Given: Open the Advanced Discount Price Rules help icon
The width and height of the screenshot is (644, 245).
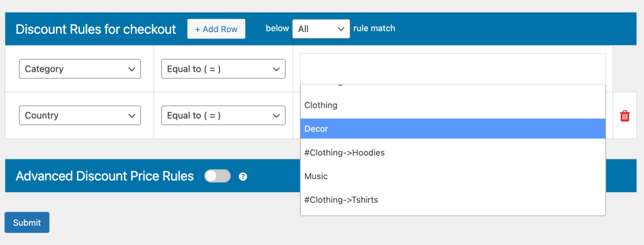Looking at the screenshot, I should click(x=243, y=177).
